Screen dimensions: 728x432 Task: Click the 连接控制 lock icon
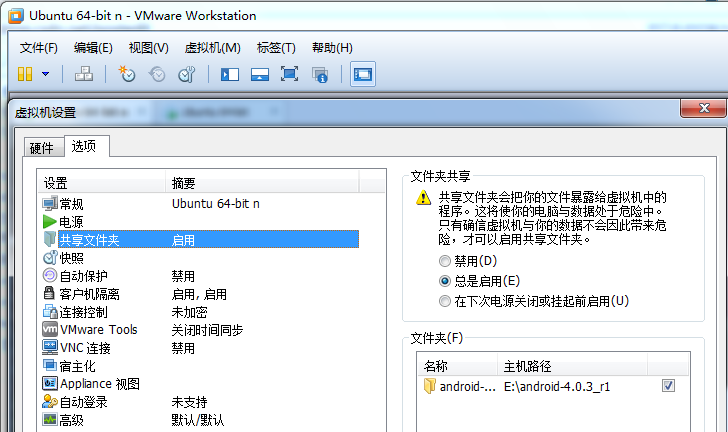[x=50, y=311]
